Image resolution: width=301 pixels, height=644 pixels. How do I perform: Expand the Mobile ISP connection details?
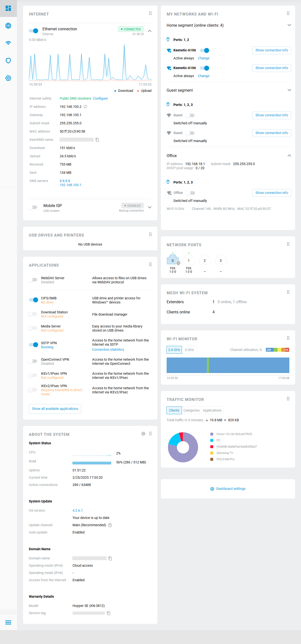coord(150,207)
